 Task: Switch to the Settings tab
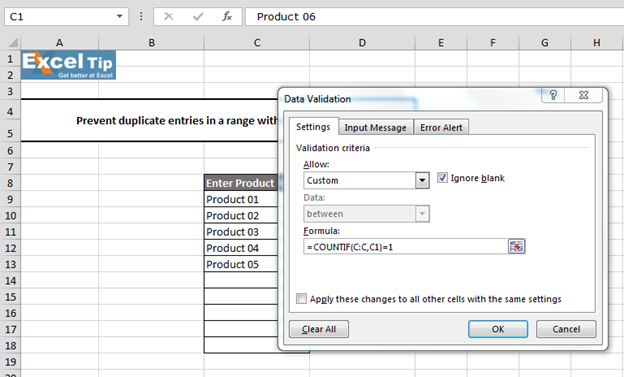coord(313,127)
